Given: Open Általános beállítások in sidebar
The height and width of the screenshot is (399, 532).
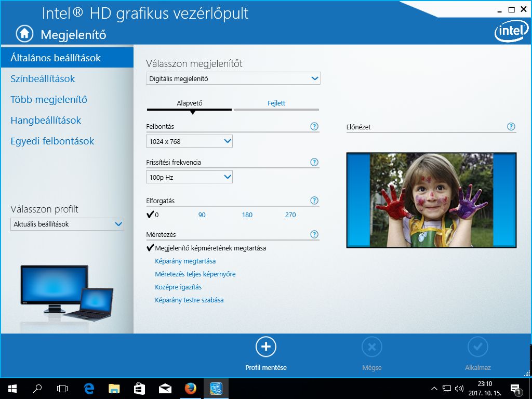Looking at the screenshot, I should [67, 58].
